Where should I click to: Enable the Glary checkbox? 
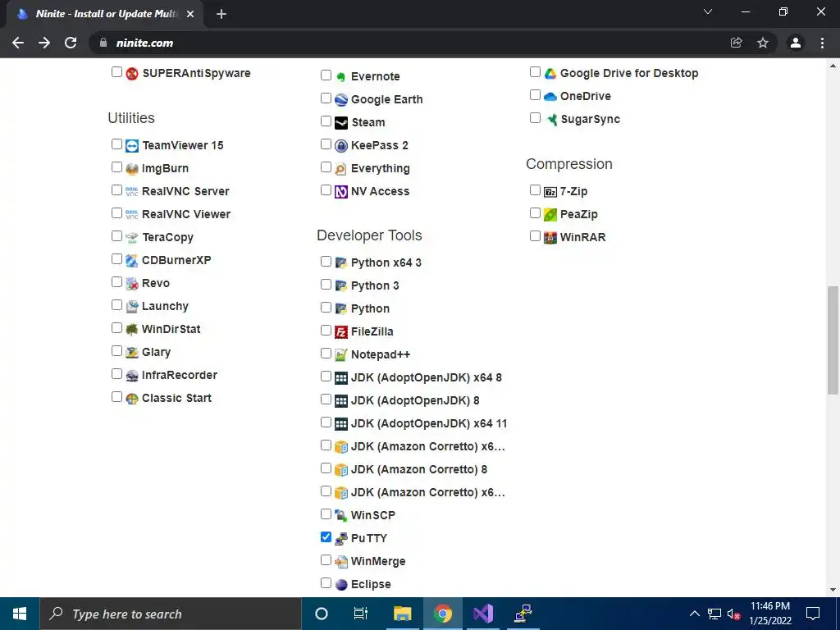(116, 351)
